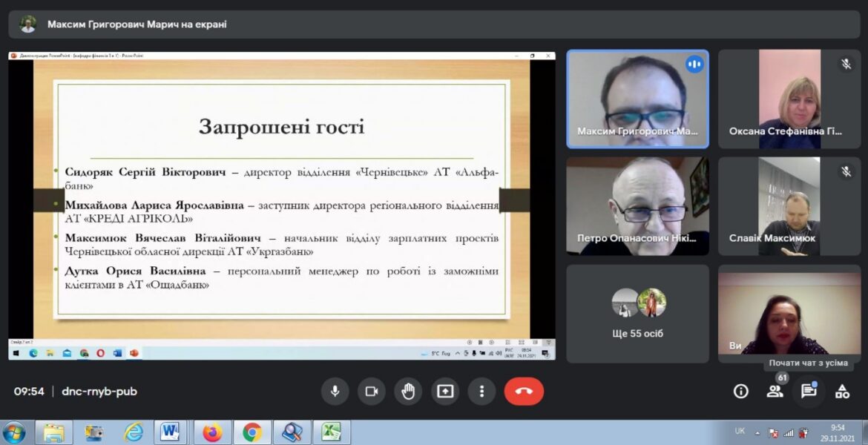Leave the call with the red button
Image resolution: width=868 pixels, height=445 pixels.
click(524, 392)
